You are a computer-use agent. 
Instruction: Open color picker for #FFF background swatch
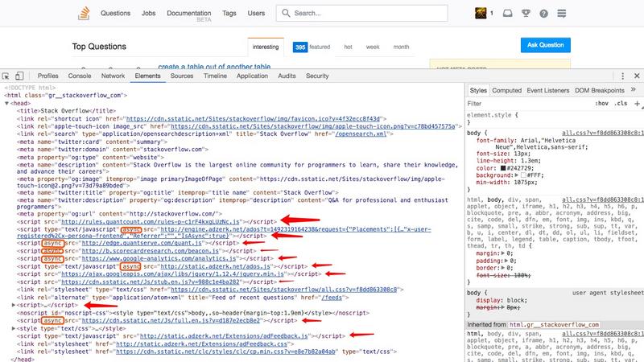tap(523, 175)
